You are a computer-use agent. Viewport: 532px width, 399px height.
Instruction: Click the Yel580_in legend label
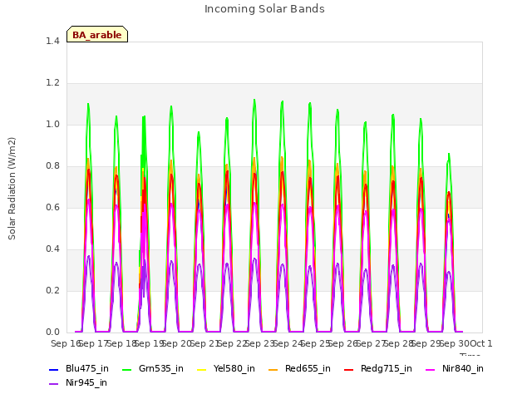(234, 368)
